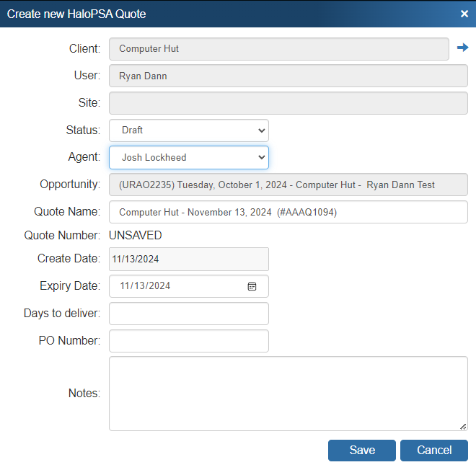Click the Notes box resize handle

pos(463,426)
